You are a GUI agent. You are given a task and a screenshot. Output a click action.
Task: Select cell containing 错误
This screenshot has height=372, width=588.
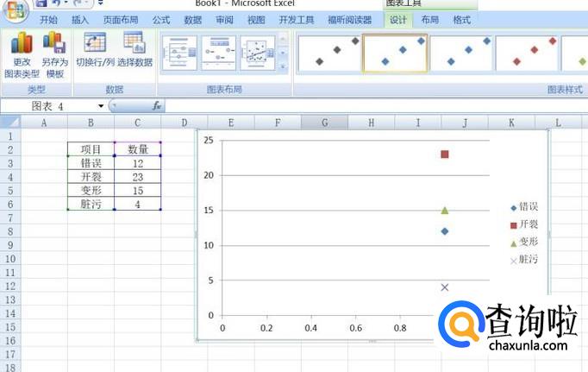91,163
